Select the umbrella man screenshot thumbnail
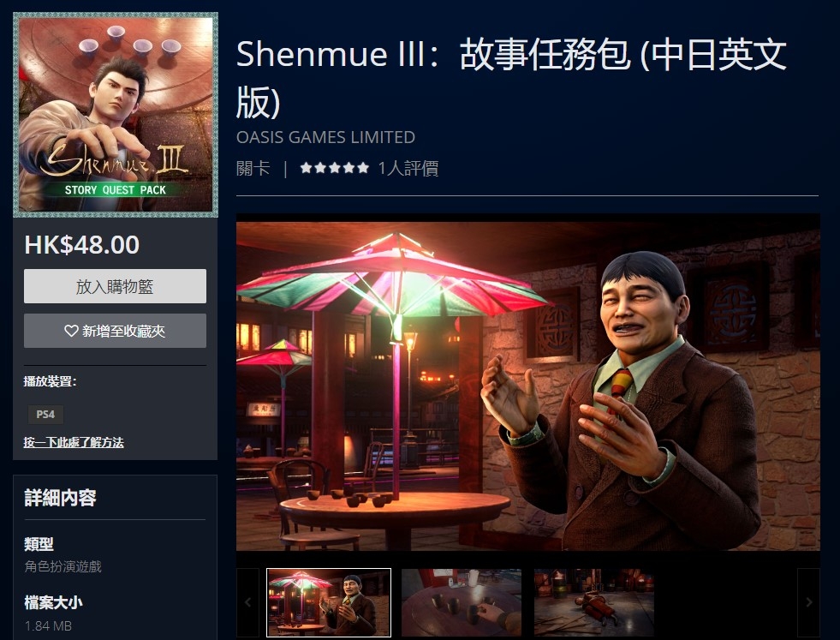Viewport: 840px width, 640px height. click(329, 602)
